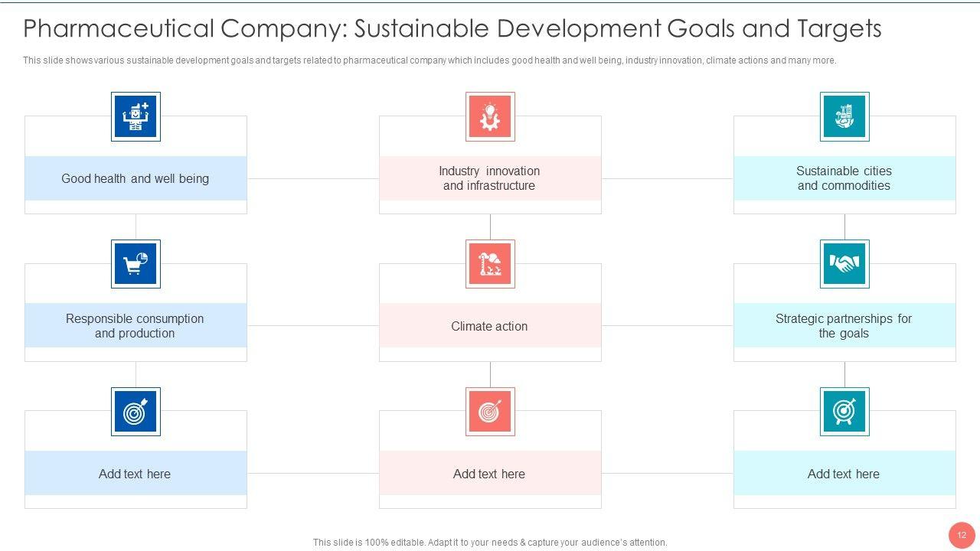Click the slide number 12 badge

click(x=962, y=535)
